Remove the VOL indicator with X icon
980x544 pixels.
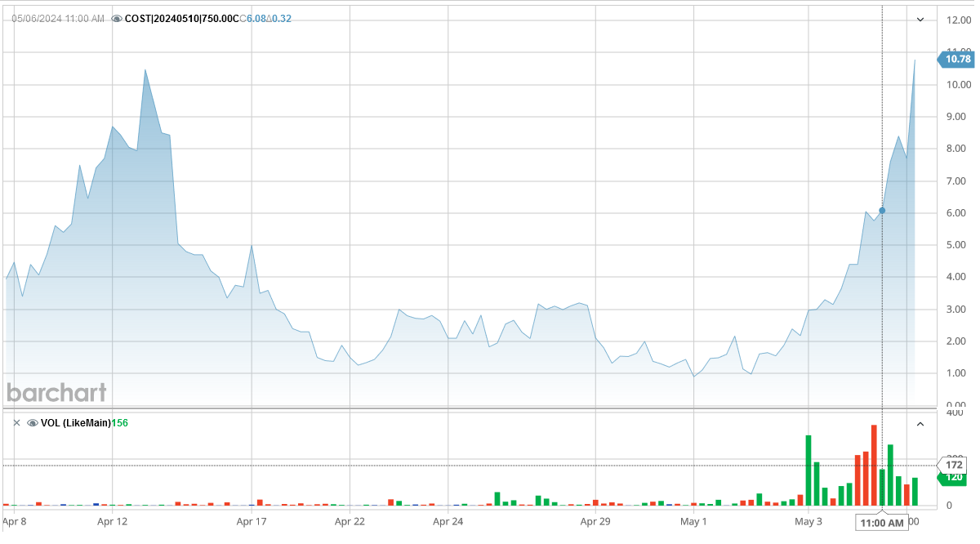(x=16, y=422)
